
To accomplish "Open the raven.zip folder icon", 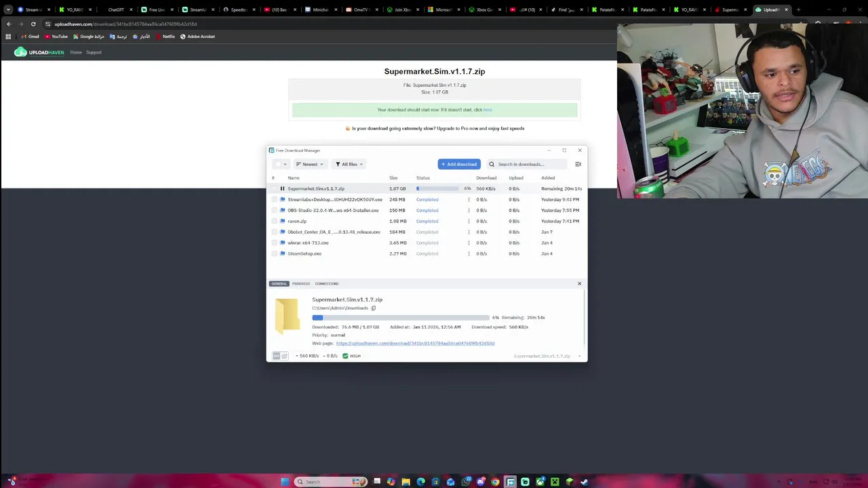I will click(x=283, y=221).
